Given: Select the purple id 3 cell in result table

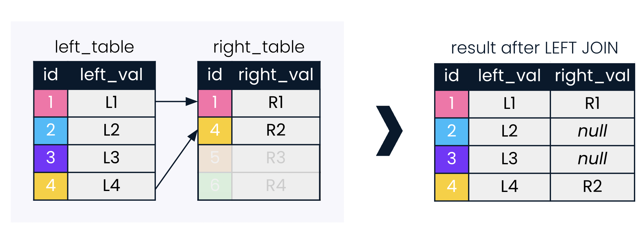Looking at the screenshot, I should [x=451, y=159].
